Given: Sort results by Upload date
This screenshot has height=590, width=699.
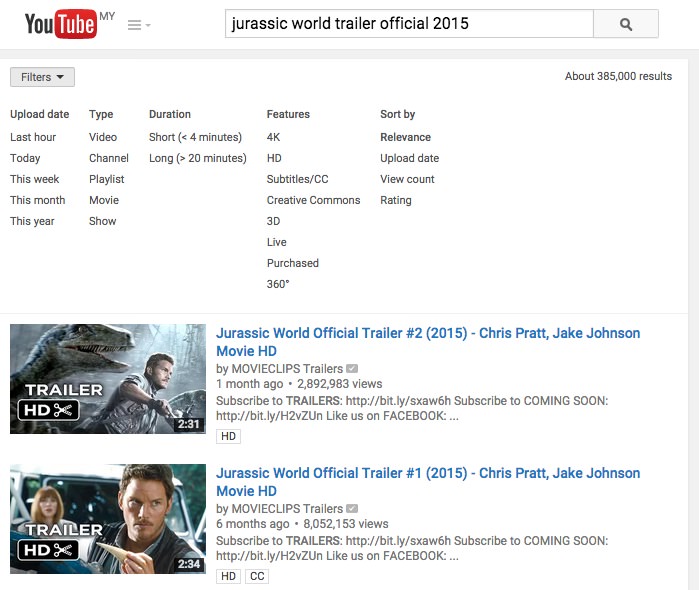Looking at the screenshot, I should click(409, 158).
